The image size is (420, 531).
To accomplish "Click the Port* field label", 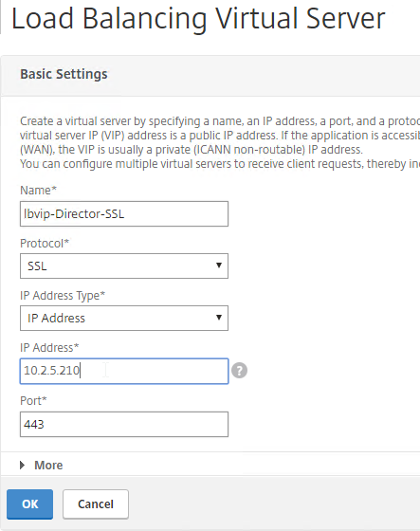I will click(x=33, y=400).
